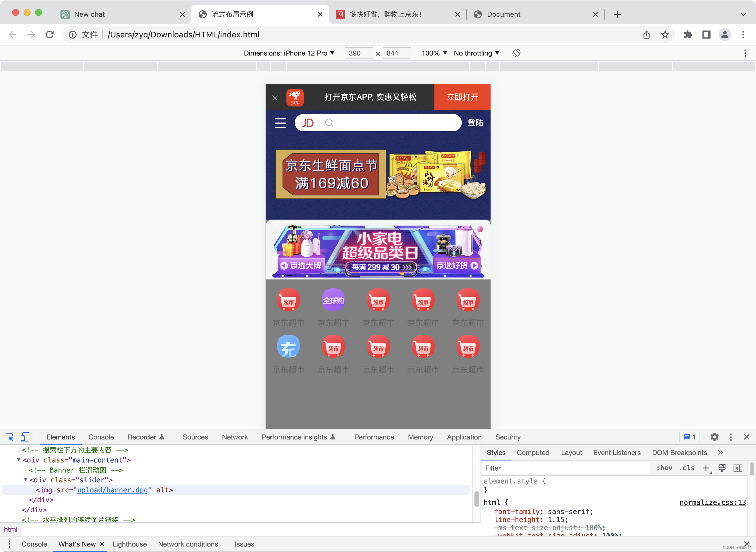Open the No throttling dropdown
The height and width of the screenshot is (552, 756).
(476, 53)
